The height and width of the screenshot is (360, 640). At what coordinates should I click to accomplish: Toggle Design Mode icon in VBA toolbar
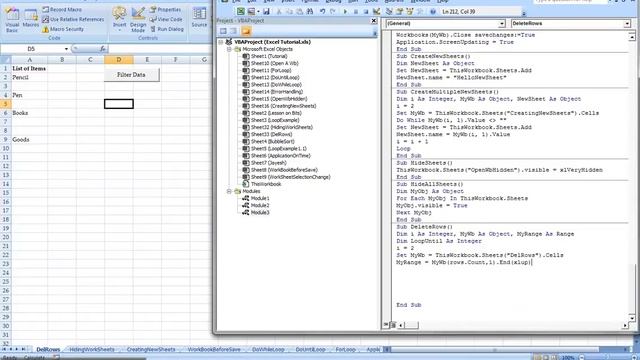(x=376, y=11)
